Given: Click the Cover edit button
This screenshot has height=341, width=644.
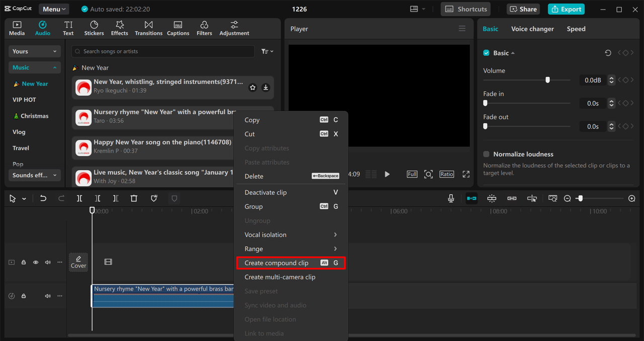Looking at the screenshot, I should (x=78, y=262).
